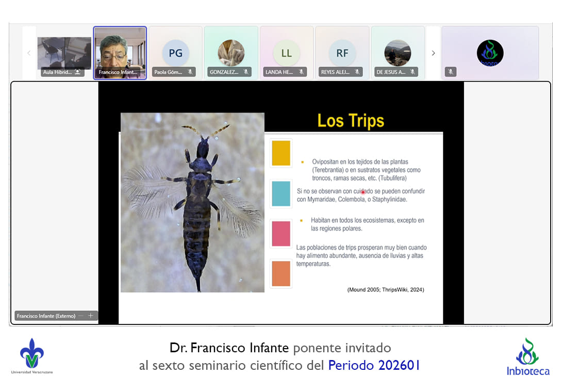Show more participants with the right chevron
The width and height of the screenshot is (562, 392).
point(433,53)
